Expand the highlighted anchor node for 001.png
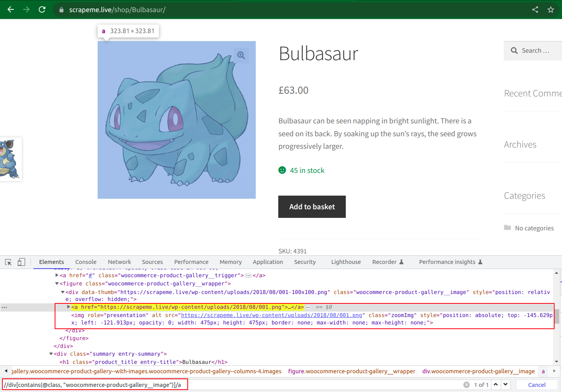562x392 pixels. point(69,307)
